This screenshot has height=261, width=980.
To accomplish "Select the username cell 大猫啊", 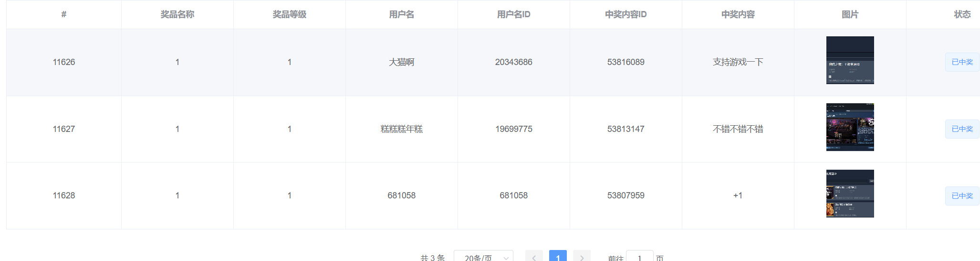I will (x=402, y=62).
